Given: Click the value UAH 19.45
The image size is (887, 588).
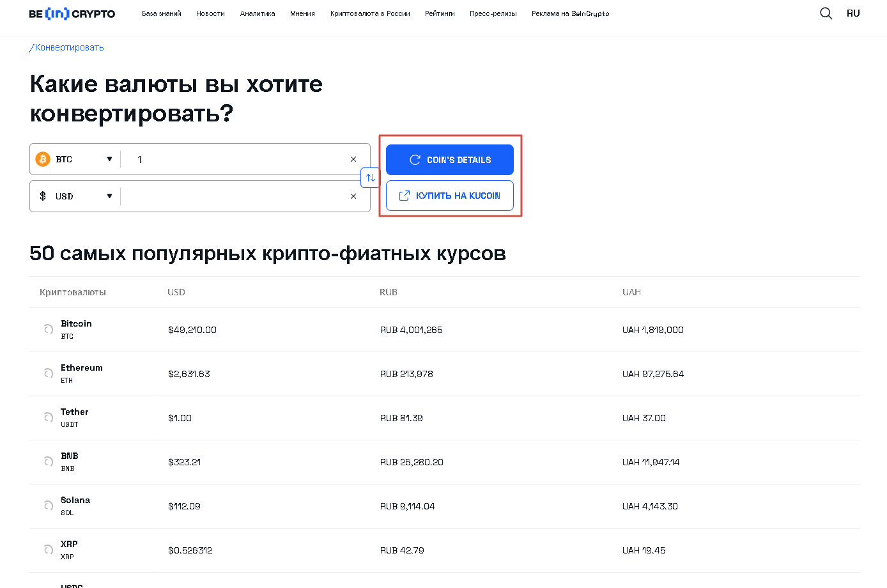Looking at the screenshot, I should coord(644,550).
